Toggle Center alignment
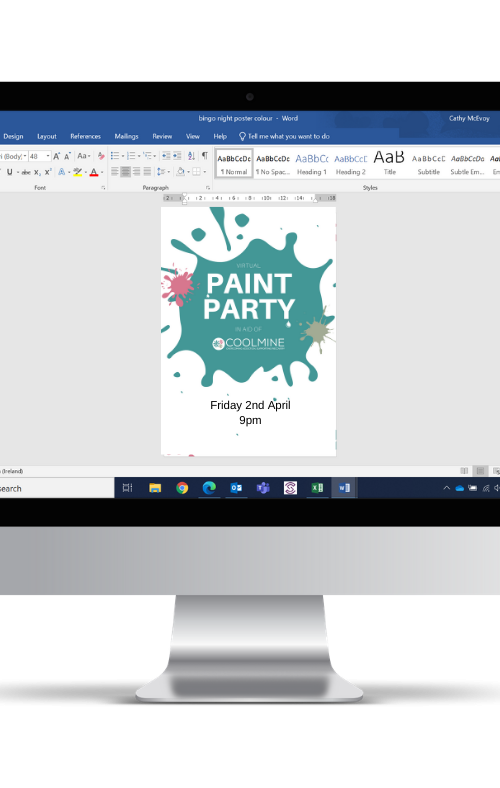Viewport: 500px width, 788px height. [126, 172]
